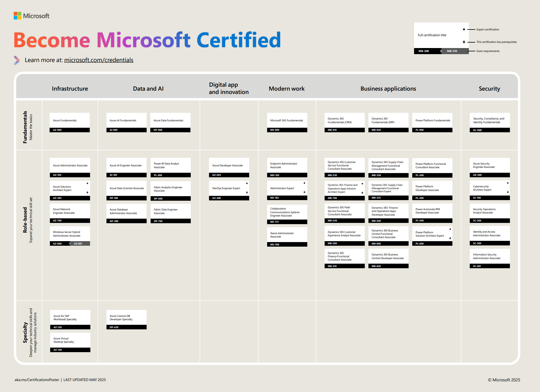Select the Data and AI column header
Viewport: 540px width, 392px height.
[x=148, y=88]
